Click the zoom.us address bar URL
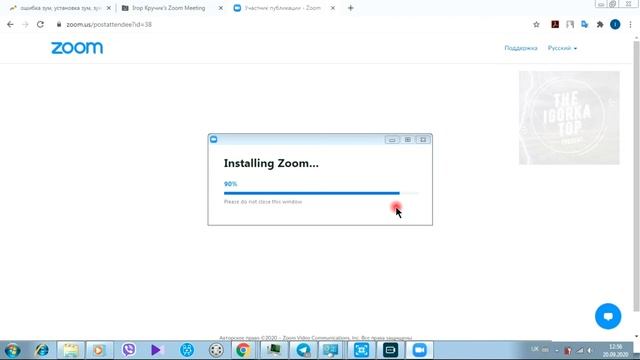This screenshot has width=640, height=360. click(x=109, y=24)
